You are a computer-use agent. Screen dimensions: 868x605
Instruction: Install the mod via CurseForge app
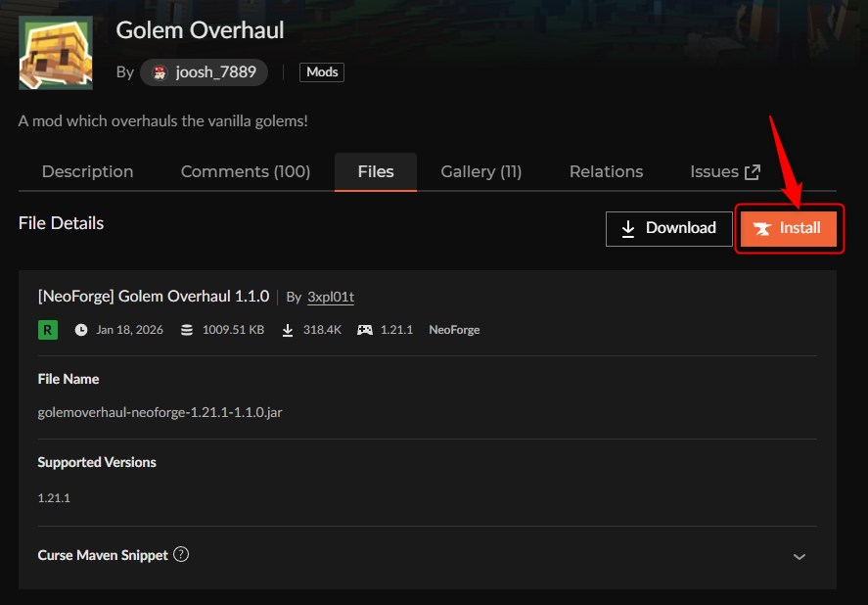pos(789,228)
